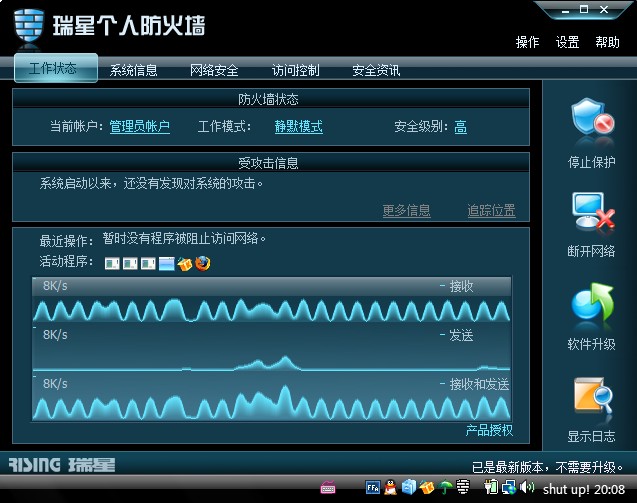
Task: Click the 已是最新版本 status message
Action: point(548,467)
